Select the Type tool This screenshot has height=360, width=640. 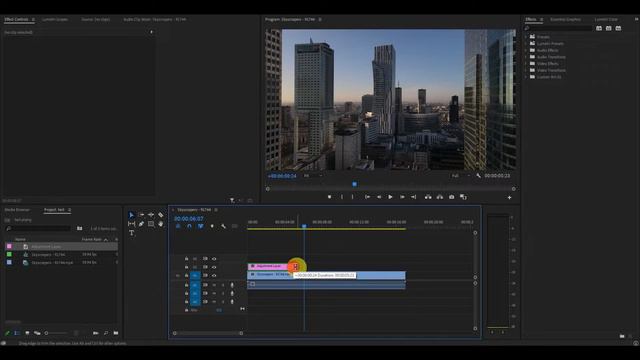tap(131, 233)
